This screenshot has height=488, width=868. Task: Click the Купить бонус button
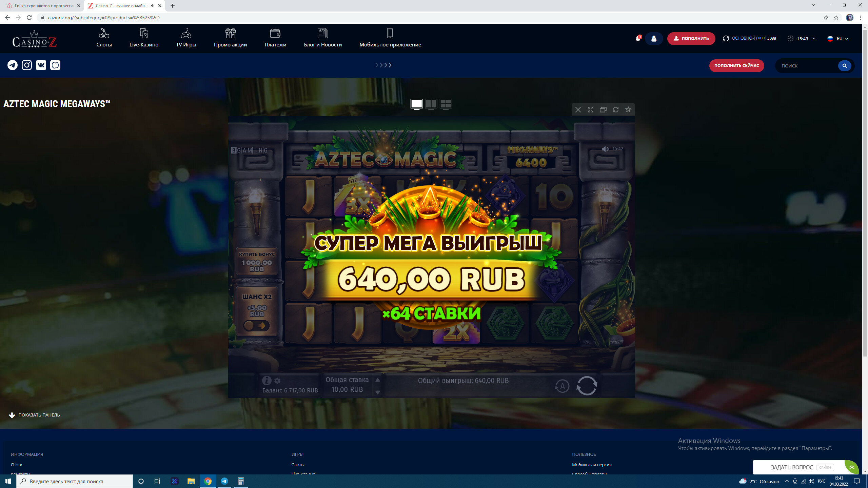pos(257,262)
